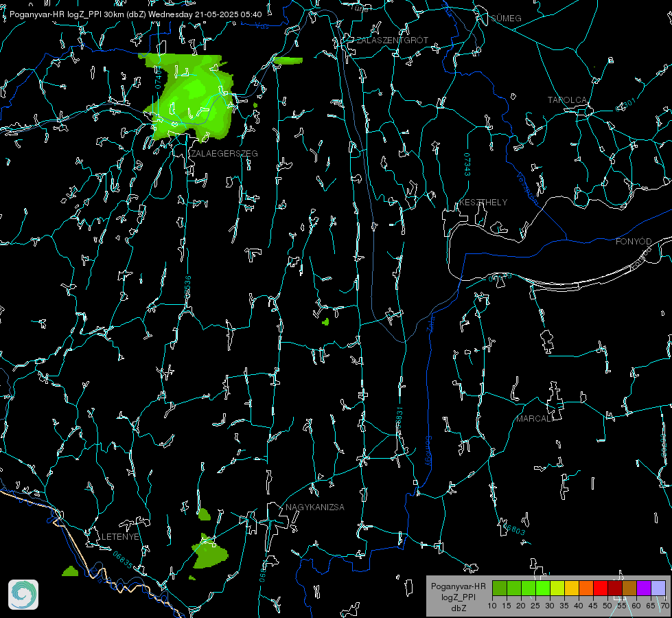Select the 20–25 dBZ green swatch
The image size is (672, 618).
[529, 588]
